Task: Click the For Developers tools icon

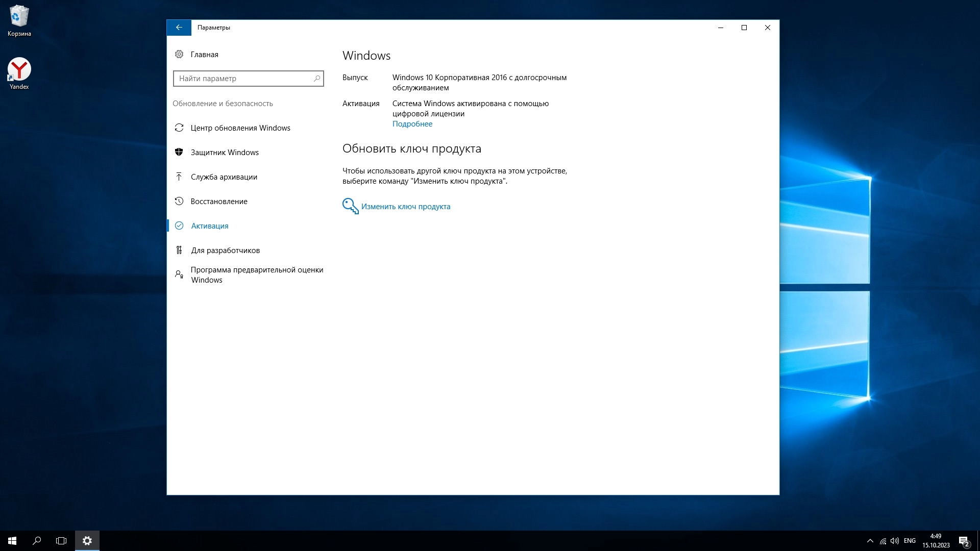Action: (179, 250)
